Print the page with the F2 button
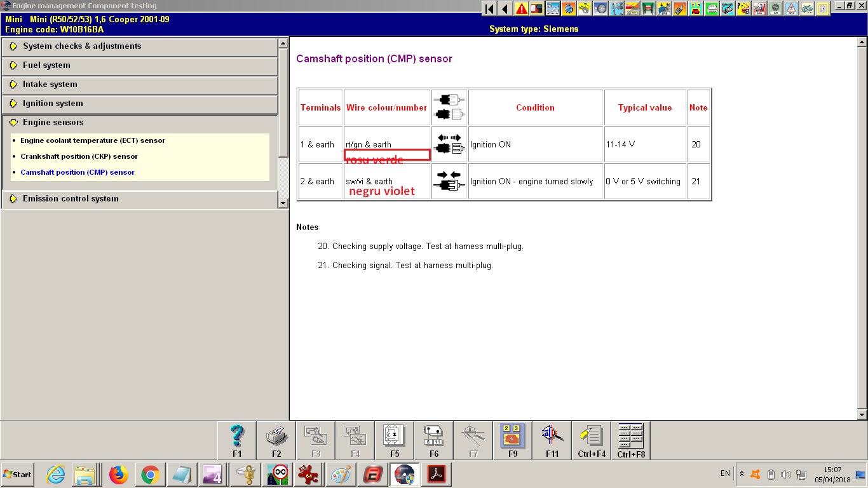Screen dimensions: 868x488 tap(276, 440)
